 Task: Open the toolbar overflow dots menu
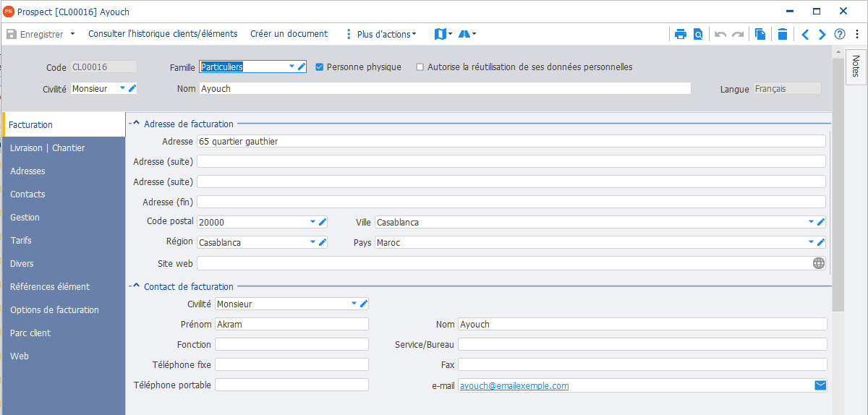(856, 34)
